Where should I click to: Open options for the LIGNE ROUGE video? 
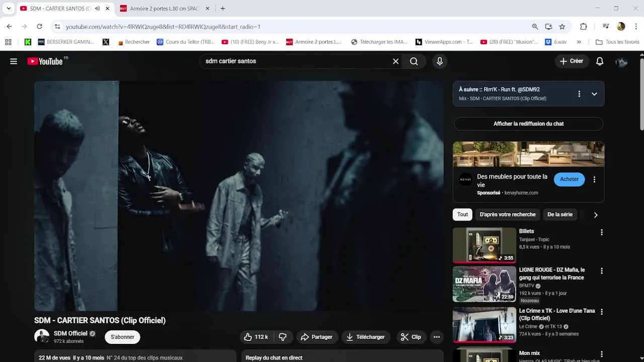click(601, 271)
